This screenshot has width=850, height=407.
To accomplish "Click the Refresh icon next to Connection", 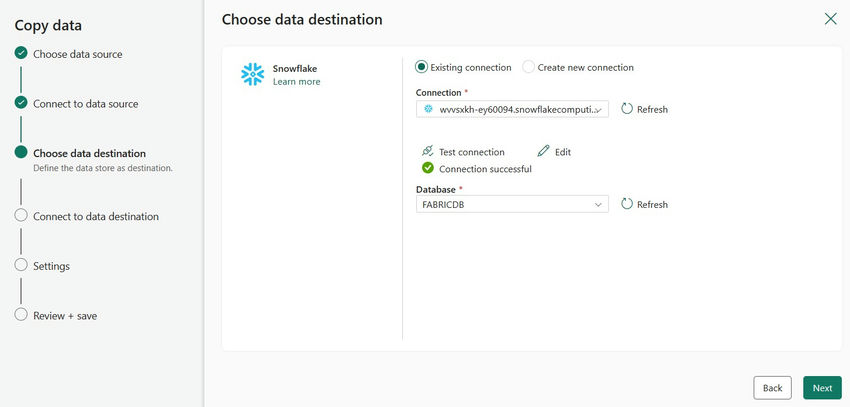I will coord(627,108).
